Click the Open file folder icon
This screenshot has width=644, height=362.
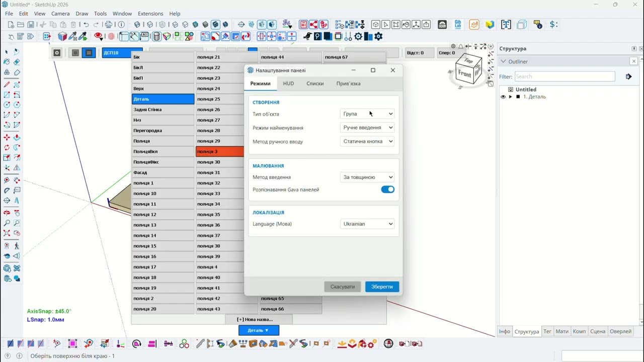click(21, 25)
